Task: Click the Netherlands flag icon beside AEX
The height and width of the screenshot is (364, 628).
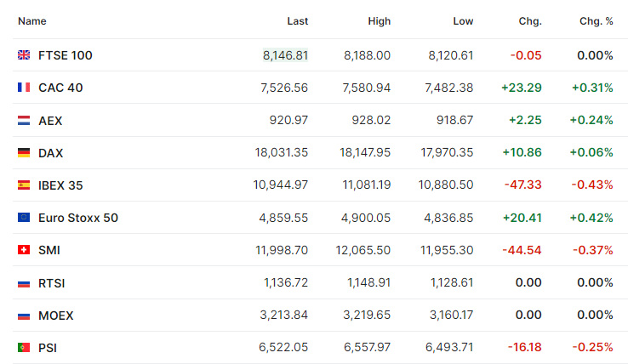Action: coord(24,120)
